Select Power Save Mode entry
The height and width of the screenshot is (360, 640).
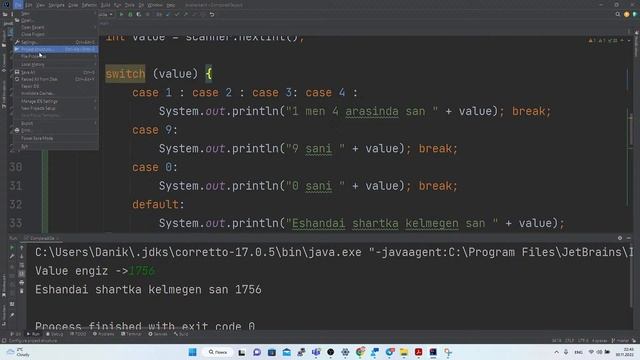56,138
